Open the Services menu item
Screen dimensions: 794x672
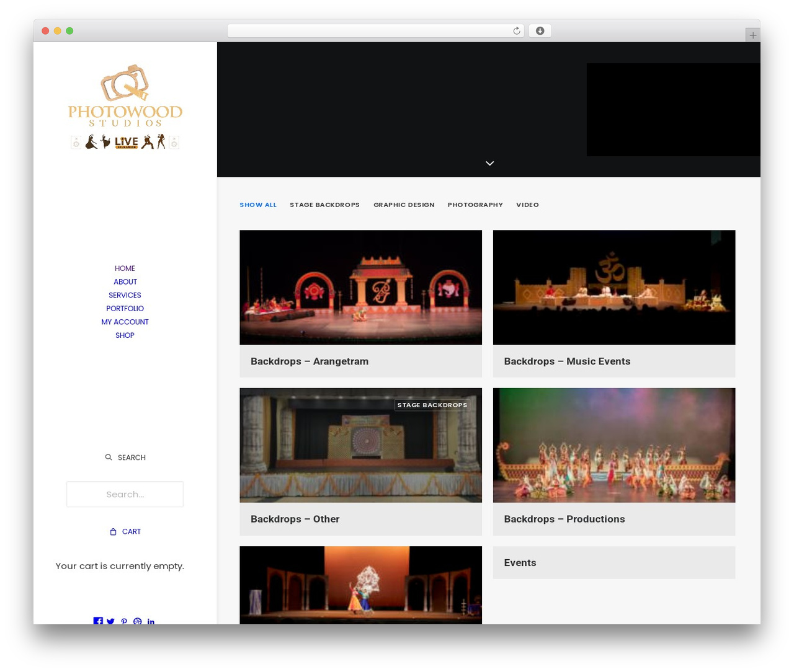[125, 295]
